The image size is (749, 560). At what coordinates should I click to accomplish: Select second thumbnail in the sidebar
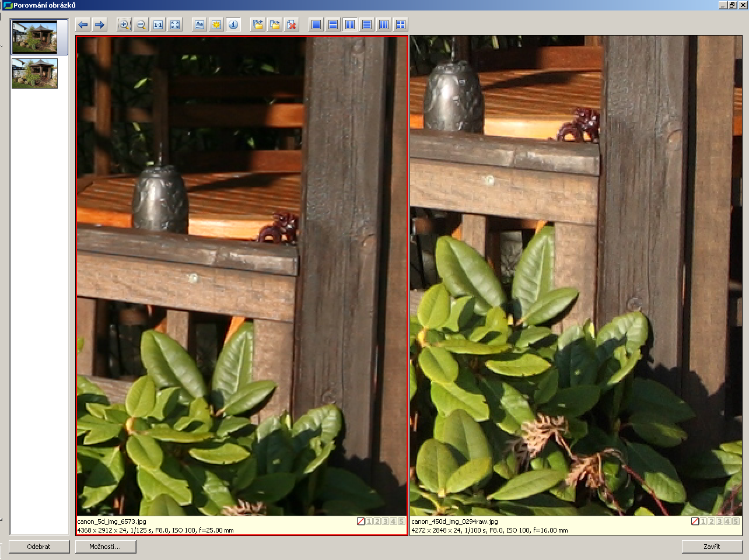34,73
